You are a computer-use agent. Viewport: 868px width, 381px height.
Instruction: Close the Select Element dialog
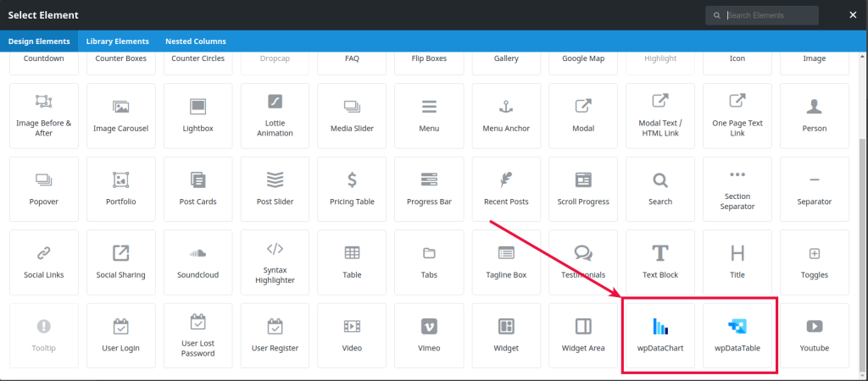[x=853, y=14]
